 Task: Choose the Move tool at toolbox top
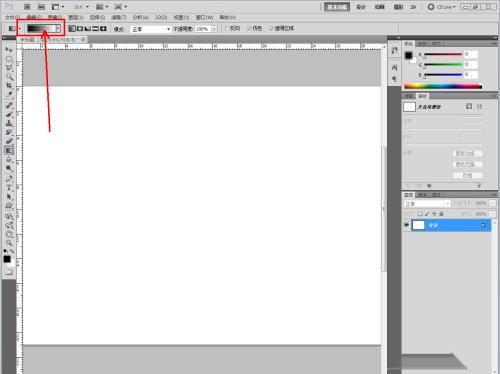(x=9, y=50)
